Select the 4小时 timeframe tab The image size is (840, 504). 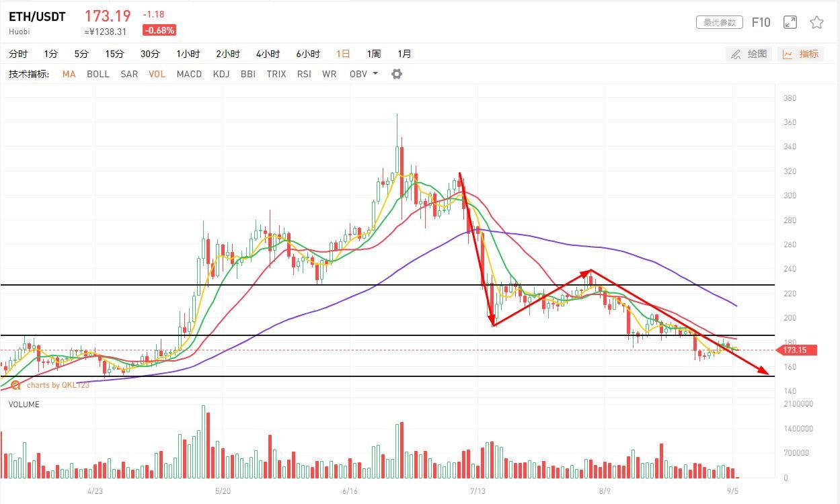click(268, 54)
